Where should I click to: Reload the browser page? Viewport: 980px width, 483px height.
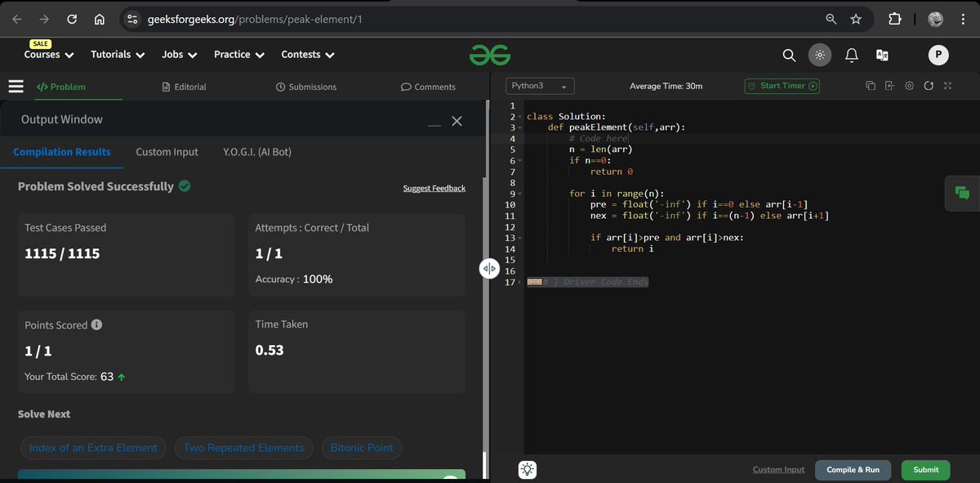72,19
